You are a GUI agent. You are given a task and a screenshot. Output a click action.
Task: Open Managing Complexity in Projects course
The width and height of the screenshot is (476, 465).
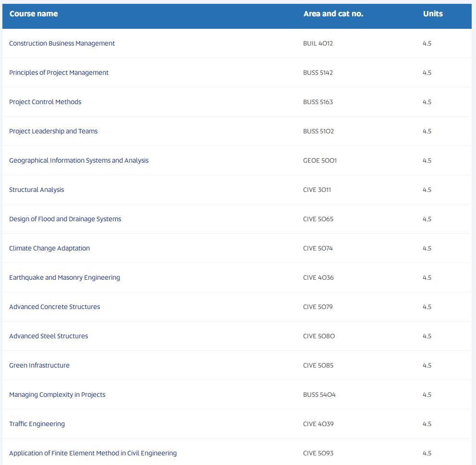pos(57,394)
